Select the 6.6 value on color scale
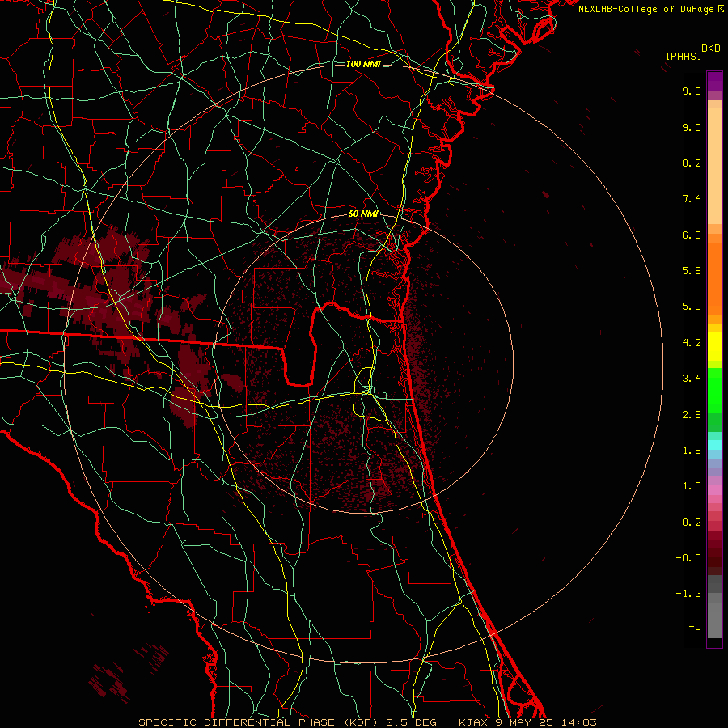The height and width of the screenshot is (728, 728). pyautogui.click(x=692, y=235)
